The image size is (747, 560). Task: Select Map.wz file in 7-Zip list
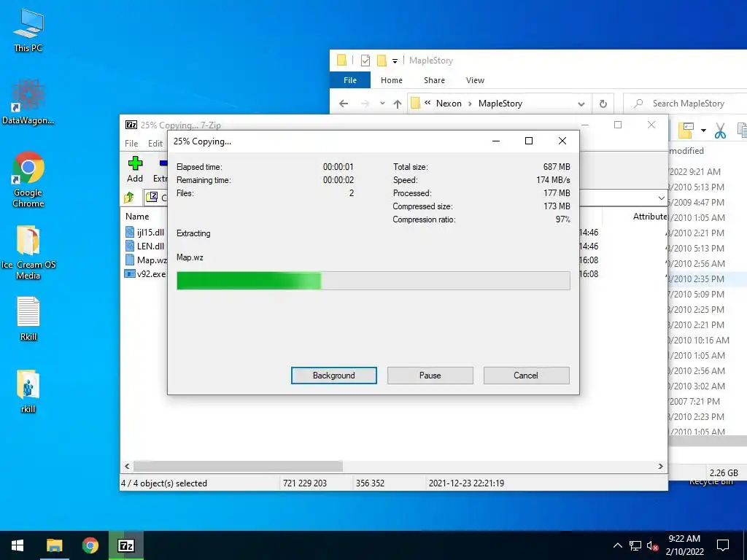coord(146,260)
